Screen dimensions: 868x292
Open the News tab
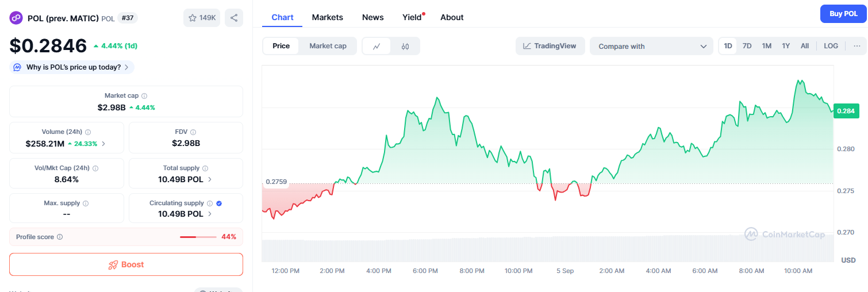[x=372, y=17]
